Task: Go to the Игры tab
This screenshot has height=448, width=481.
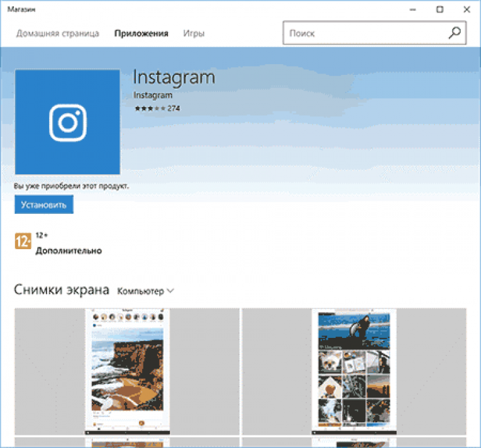Action: pyautogui.click(x=194, y=33)
